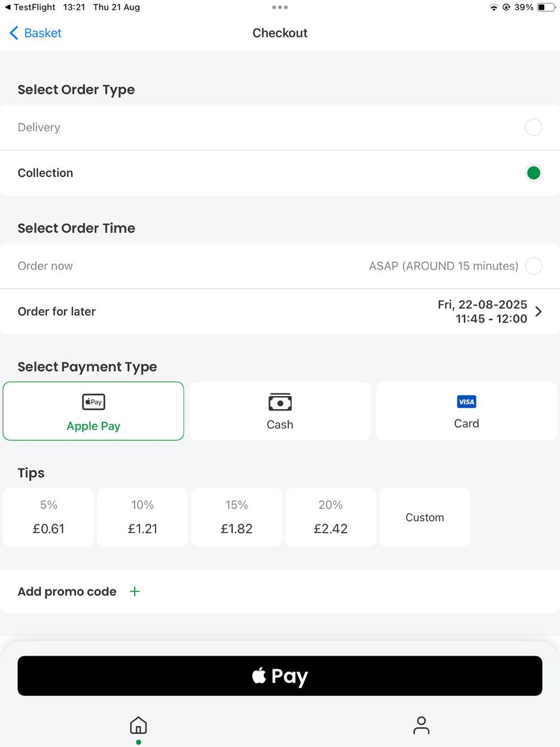
Task: Tap the Apple Pay wallet icon
Action: (x=94, y=402)
